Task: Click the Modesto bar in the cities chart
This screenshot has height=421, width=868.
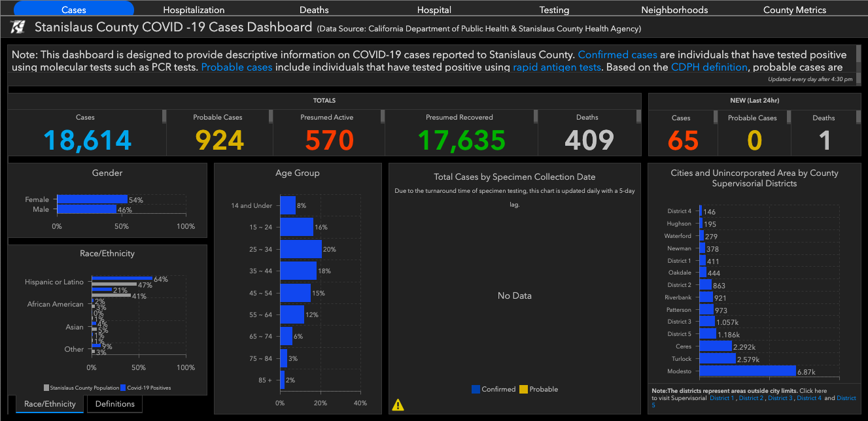Action: coord(747,371)
